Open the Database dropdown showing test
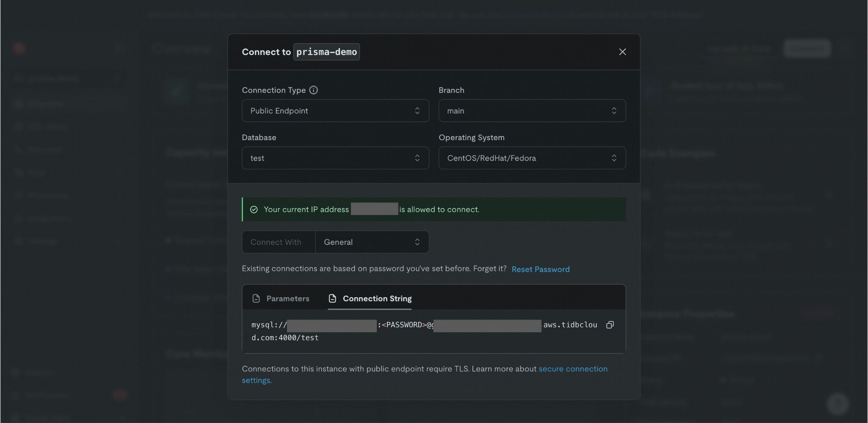Viewport: 868px width, 423px height. point(335,158)
